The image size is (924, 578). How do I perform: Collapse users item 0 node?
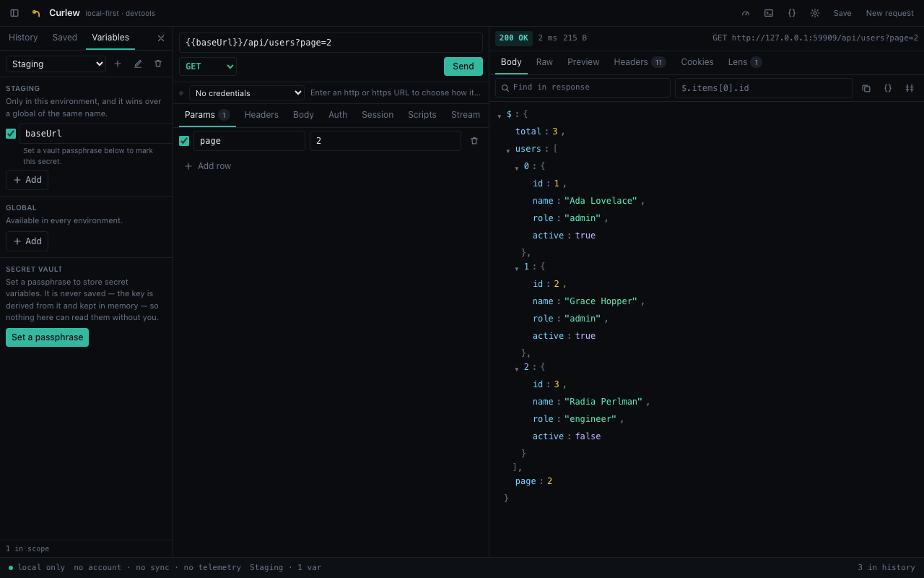pyautogui.click(x=517, y=168)
